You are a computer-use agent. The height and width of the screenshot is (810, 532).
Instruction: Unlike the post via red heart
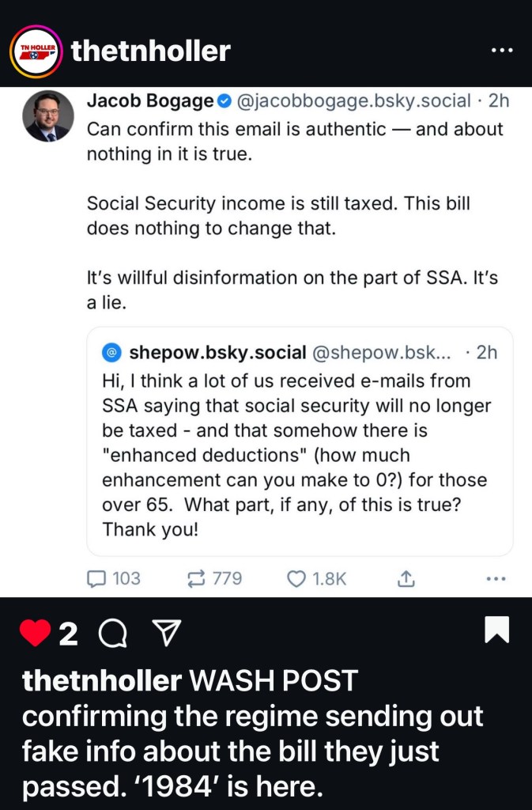click(x=34, y=633)
